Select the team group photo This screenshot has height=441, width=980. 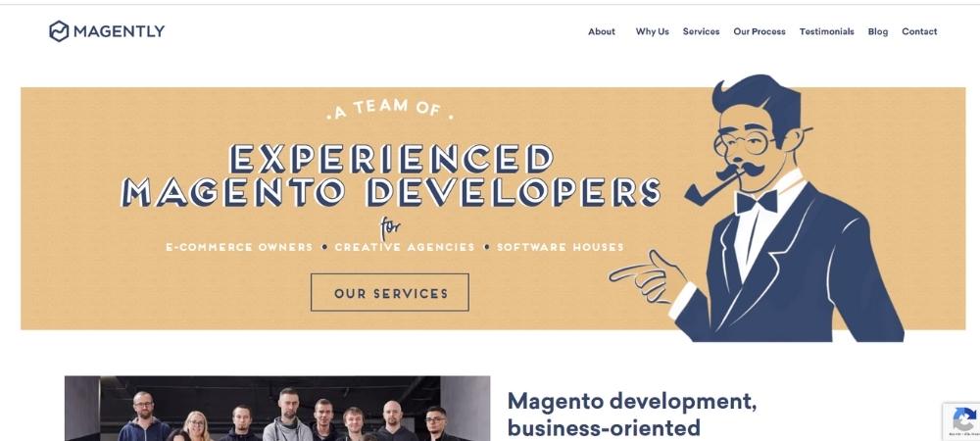(x=277, y=409)
